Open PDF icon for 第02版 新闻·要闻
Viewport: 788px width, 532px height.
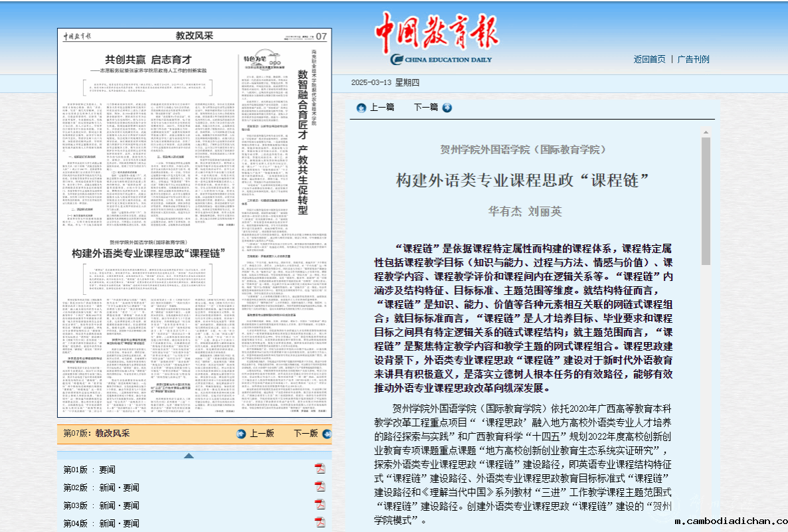click(320, 486)
